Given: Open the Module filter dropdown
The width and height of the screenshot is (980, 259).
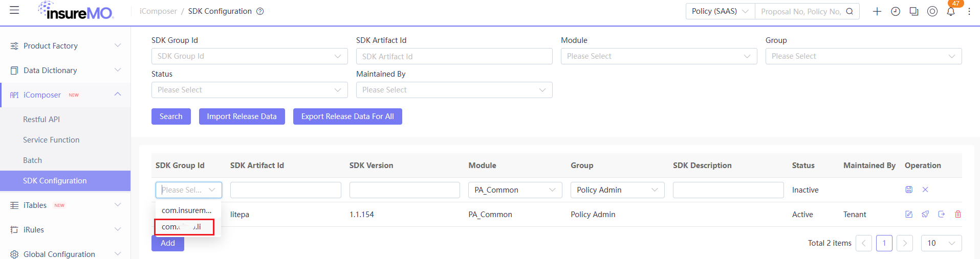Looking at the screenshot, I should point(659,56).
